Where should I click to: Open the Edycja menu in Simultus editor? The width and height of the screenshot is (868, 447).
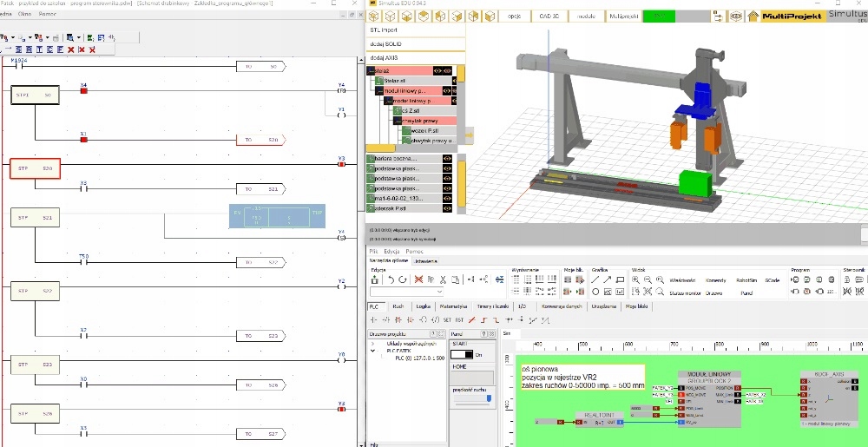[x=391, y=251]
